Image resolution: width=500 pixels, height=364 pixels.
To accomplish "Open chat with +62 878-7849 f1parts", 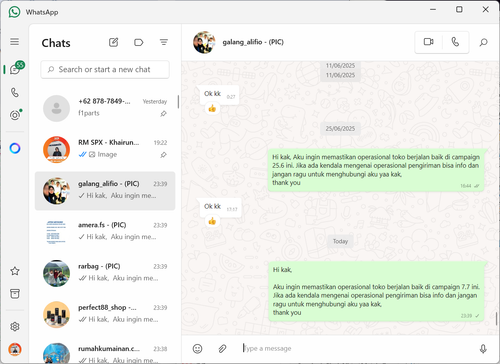I will pos(105,108).
